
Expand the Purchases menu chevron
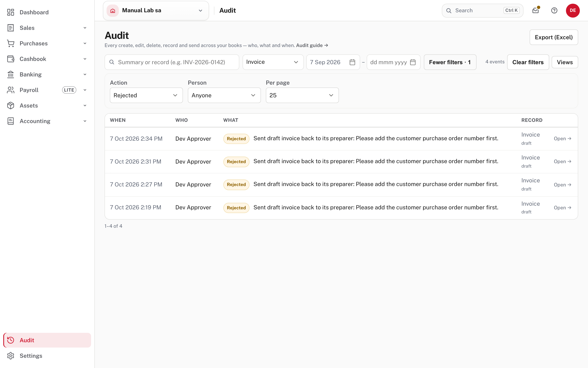pos(85,43)
